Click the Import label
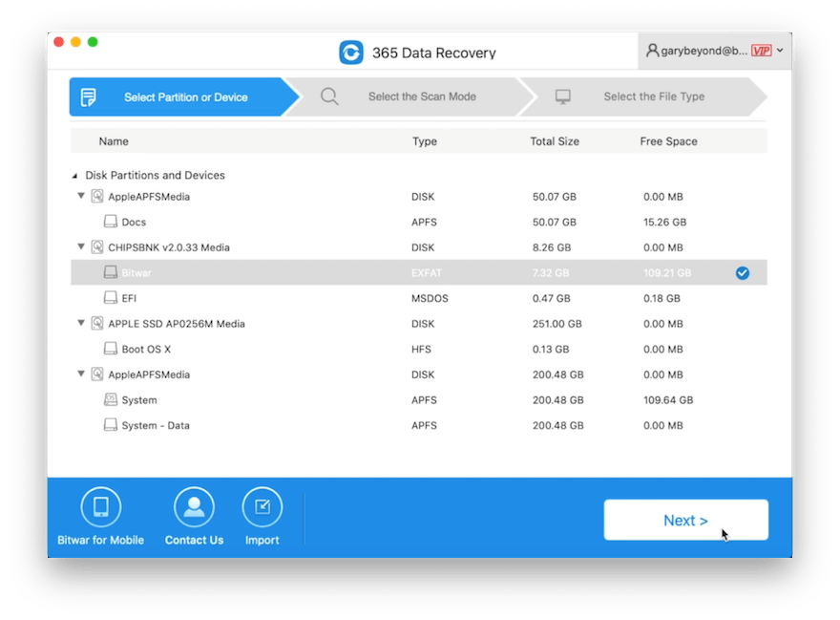Screen dimensions: 840x620 [262, 540]
